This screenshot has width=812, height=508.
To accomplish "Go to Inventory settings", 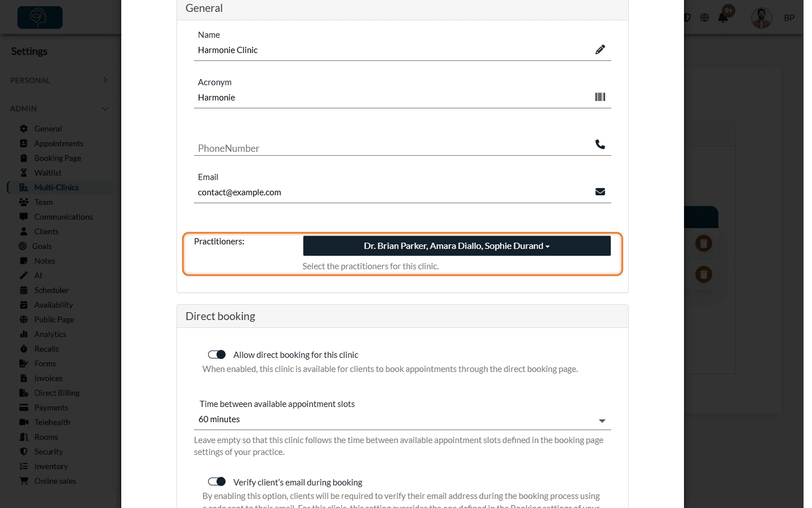I will point(51,466).
